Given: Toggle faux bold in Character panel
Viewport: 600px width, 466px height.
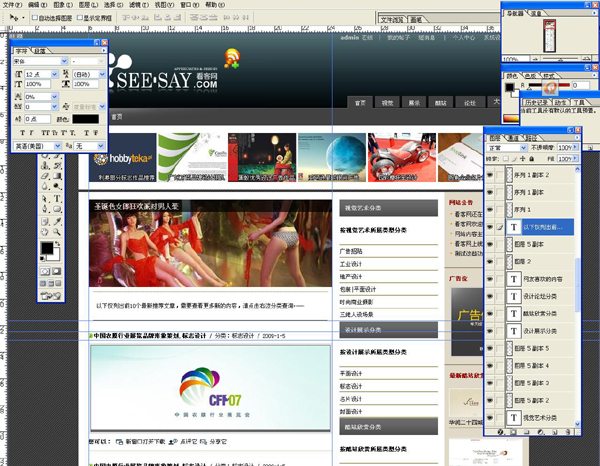Looking at the screenshot, I should click(x=22, y=133).
